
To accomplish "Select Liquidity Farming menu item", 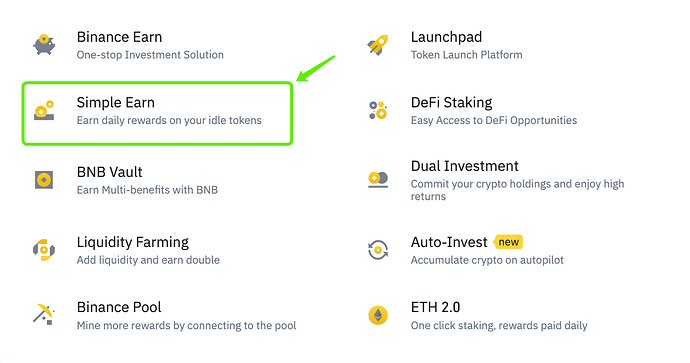I will pyautogui.click(x=132, y=242).
